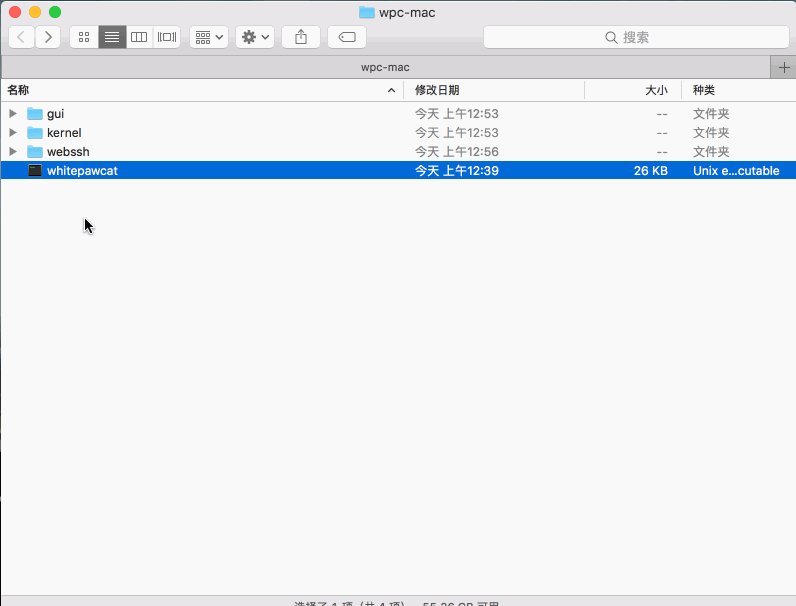The image size is (796, 606).
Task: Click kernel's 文件夹 kind cell
Action: pyautogui.click(x=711, y=132)
